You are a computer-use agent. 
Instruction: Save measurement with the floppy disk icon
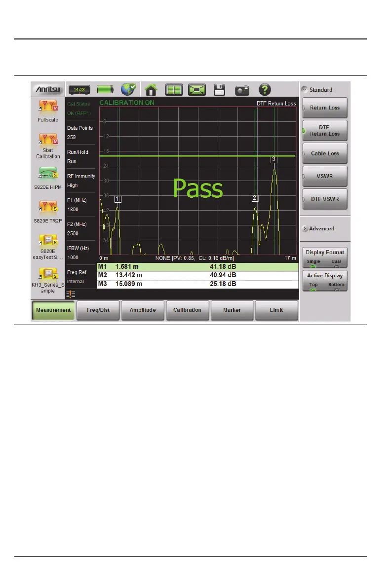[x=219, y=90]
